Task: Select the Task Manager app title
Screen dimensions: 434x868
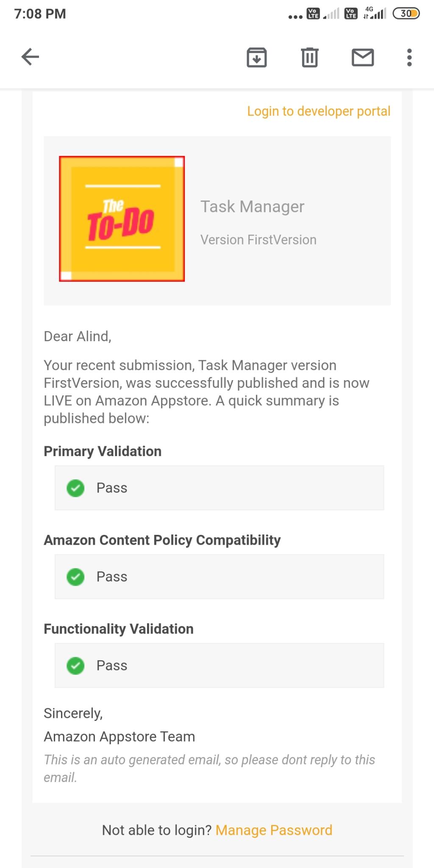Action: click(x=252, y=207)
